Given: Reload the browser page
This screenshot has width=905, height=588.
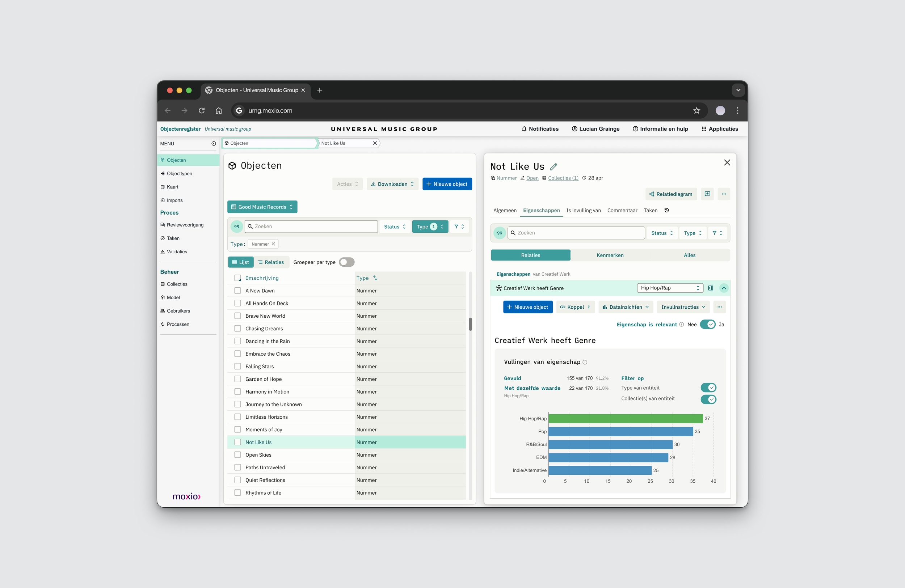Looking at the screenshot, I should point(202,111).
